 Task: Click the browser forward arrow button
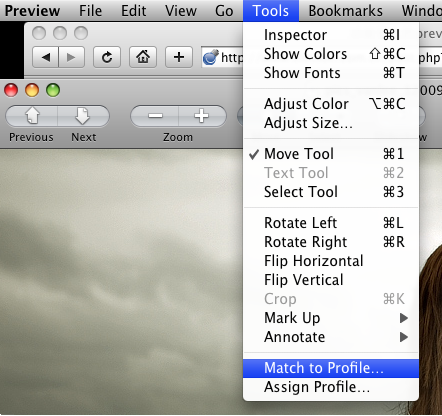(71, 57)
